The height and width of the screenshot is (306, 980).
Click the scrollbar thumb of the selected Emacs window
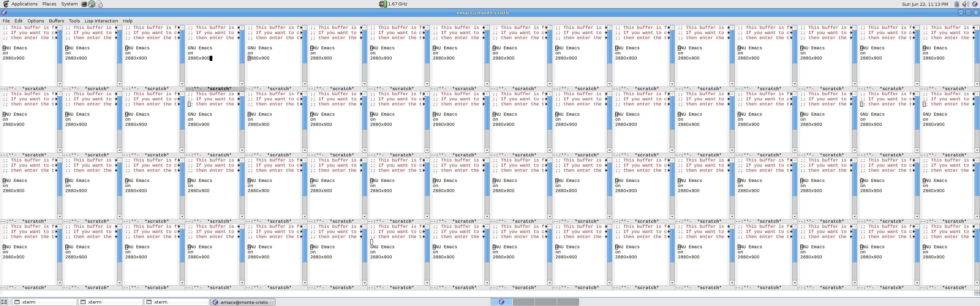point(242,47)
